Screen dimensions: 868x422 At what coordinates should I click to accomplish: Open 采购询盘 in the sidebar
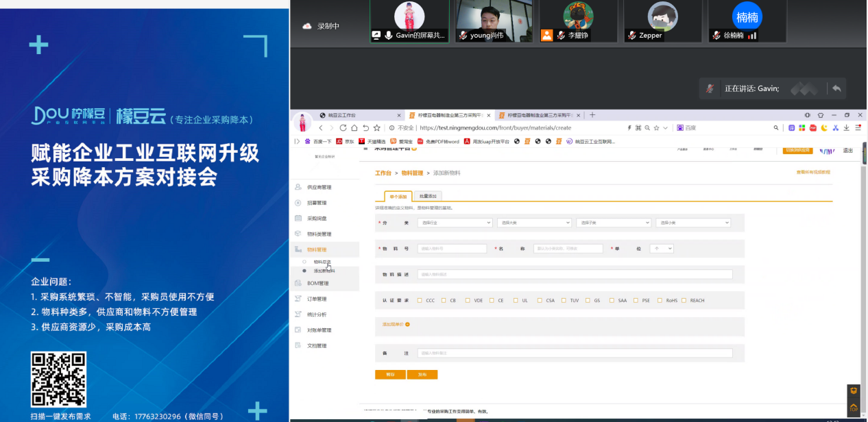[x=317, y=219]
